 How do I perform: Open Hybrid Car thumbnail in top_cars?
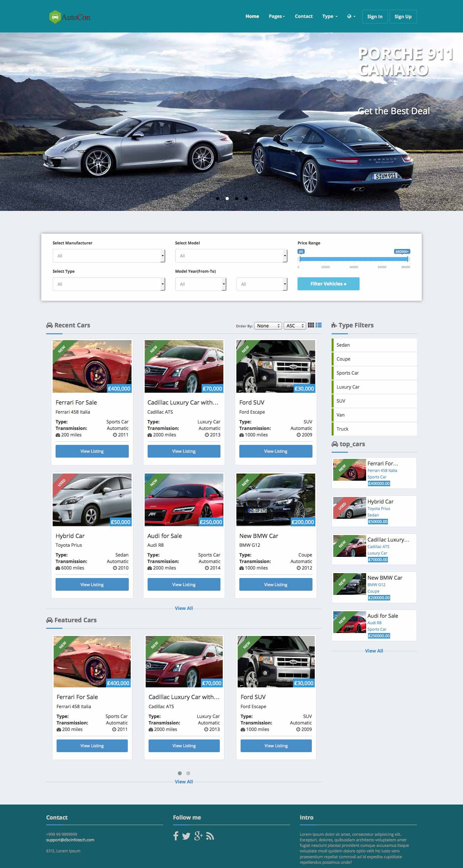pyautogui.click(x=350, y=508)
